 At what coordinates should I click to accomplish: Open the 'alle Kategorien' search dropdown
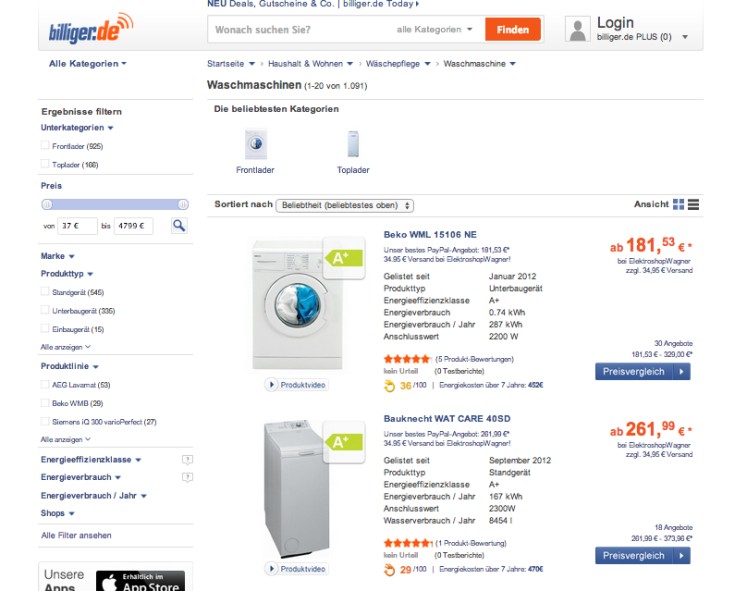[435, 30]
